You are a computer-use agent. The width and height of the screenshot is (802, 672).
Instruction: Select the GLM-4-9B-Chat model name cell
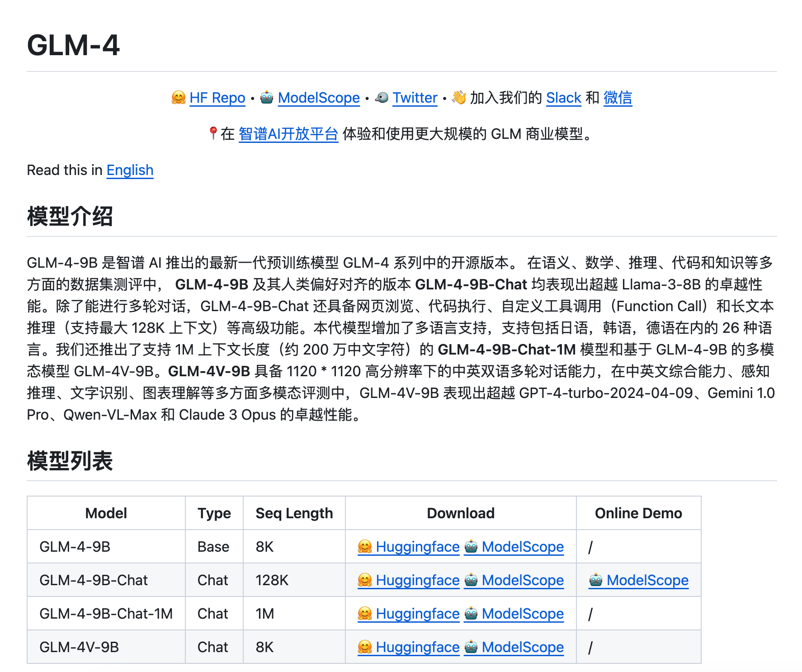[x=106, y=580]
